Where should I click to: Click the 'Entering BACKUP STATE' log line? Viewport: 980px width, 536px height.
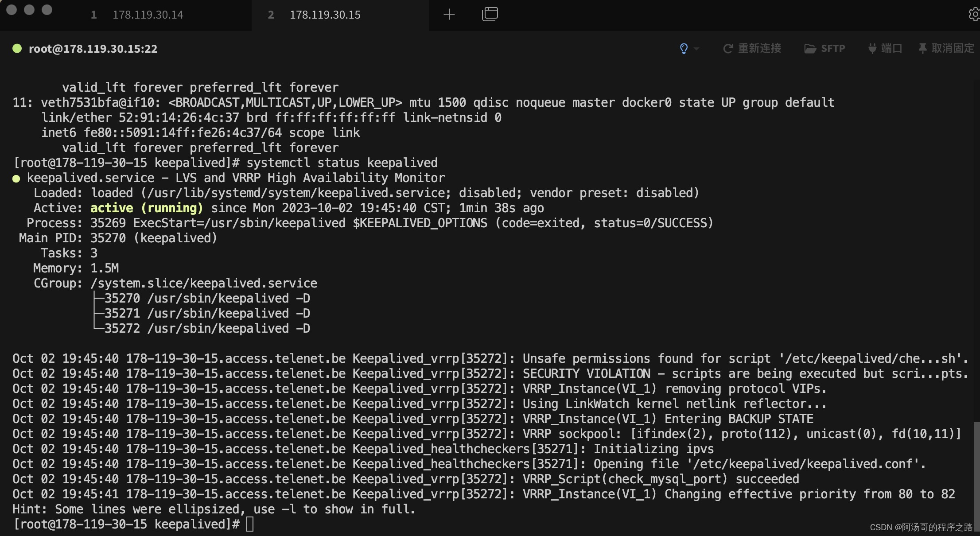pyautogui.click(x=413, y=419)
